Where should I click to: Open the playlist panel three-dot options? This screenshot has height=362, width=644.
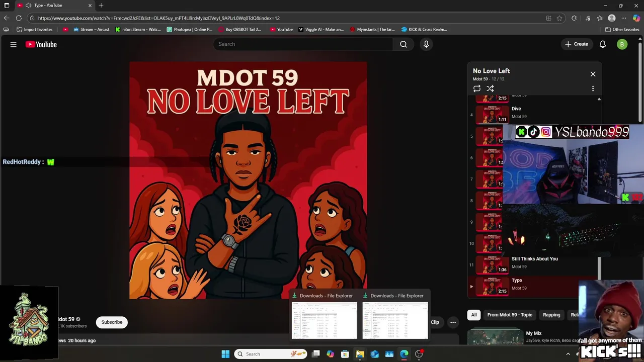593,88
